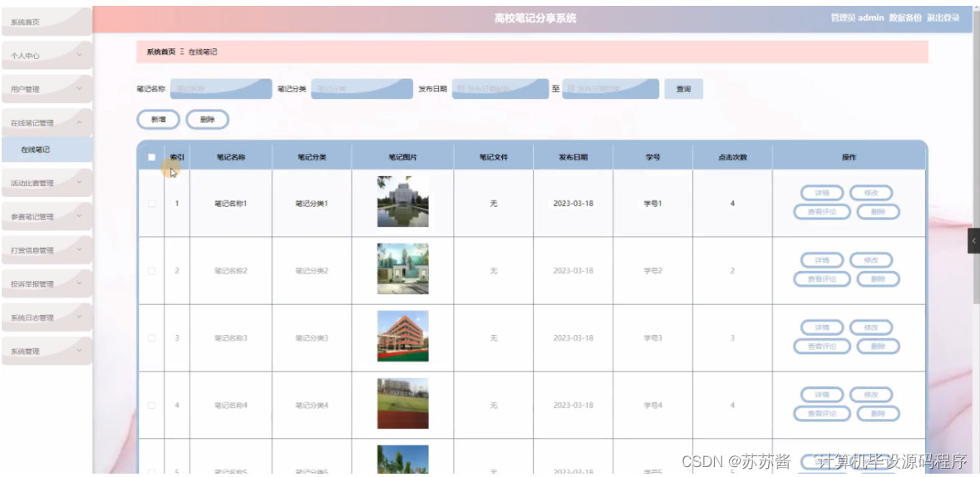Open the 发布日期 end date picker
The height and width of the screenshot is (477, 980).
click(611, 89)
